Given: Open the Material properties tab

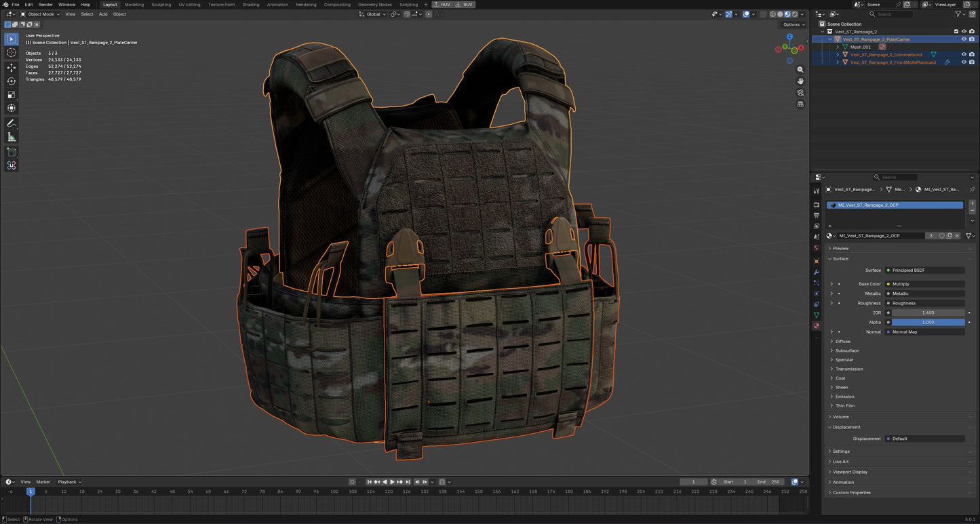Looking at the screenshot, I should 817,326.
